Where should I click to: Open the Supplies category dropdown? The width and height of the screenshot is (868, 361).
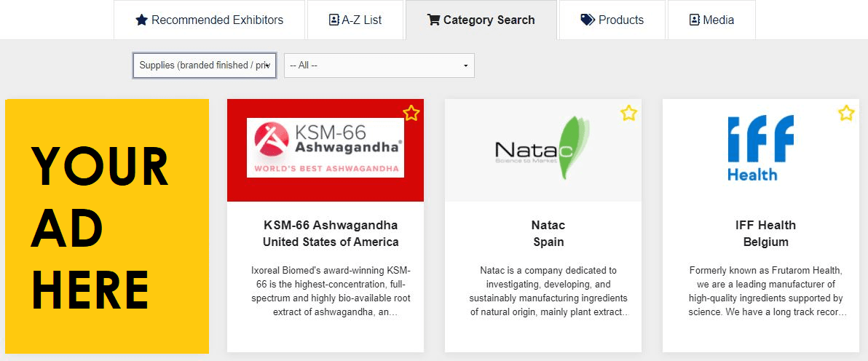pos(205,66)
